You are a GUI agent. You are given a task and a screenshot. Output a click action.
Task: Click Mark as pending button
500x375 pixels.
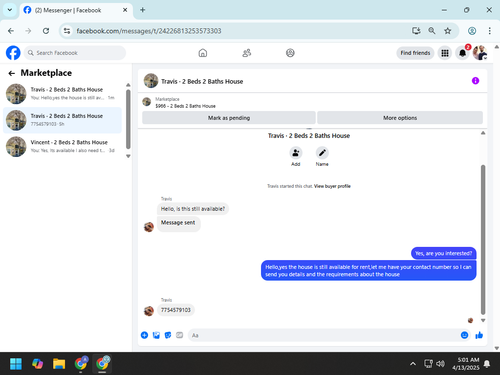click(229, 118)
